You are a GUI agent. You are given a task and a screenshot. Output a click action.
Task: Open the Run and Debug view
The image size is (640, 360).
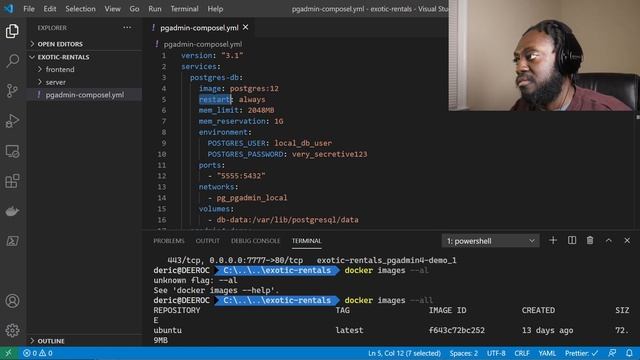pyautogui.click(x=12, y=121)
